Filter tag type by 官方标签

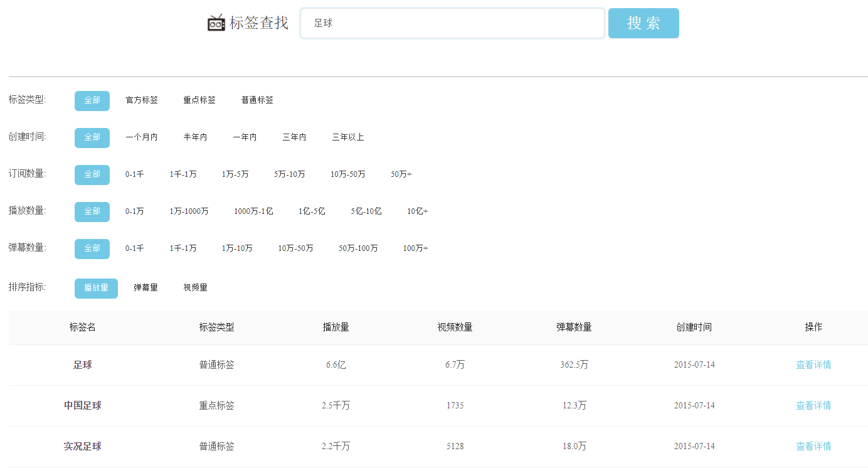pos(142,100)
